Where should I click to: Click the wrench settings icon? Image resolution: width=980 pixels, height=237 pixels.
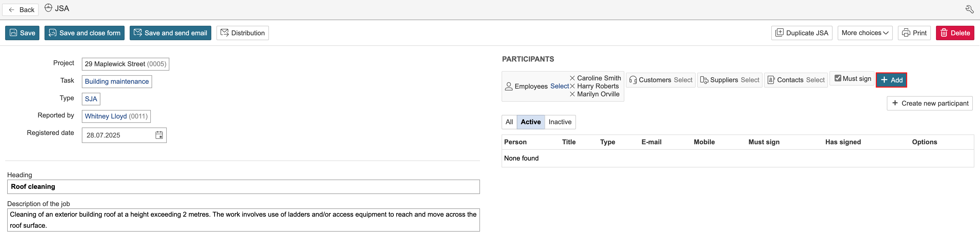(969, 10)
